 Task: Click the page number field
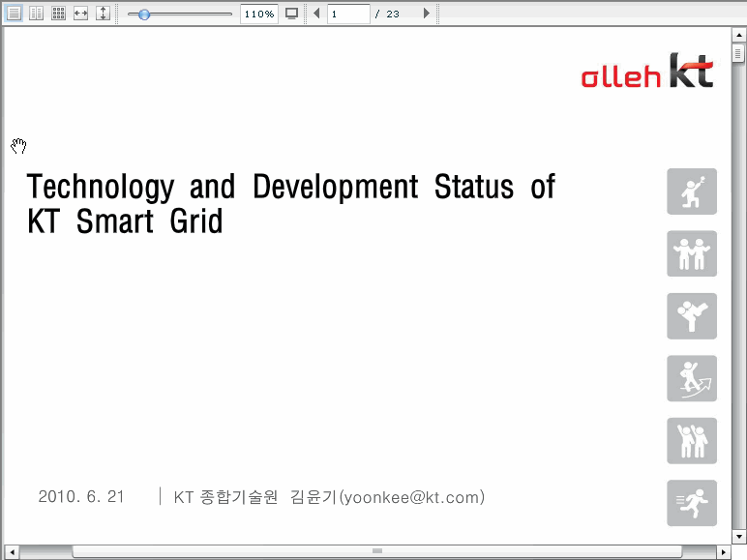(x=348, y=14)
